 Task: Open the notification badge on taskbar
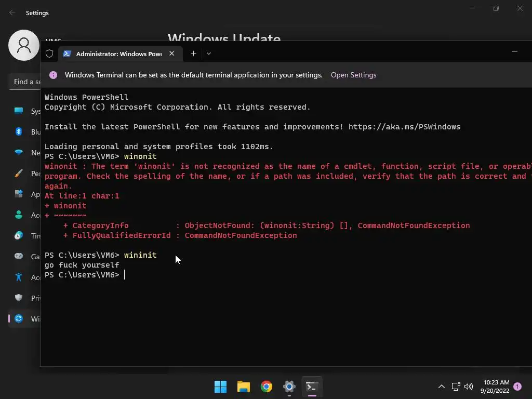point(517,387)
